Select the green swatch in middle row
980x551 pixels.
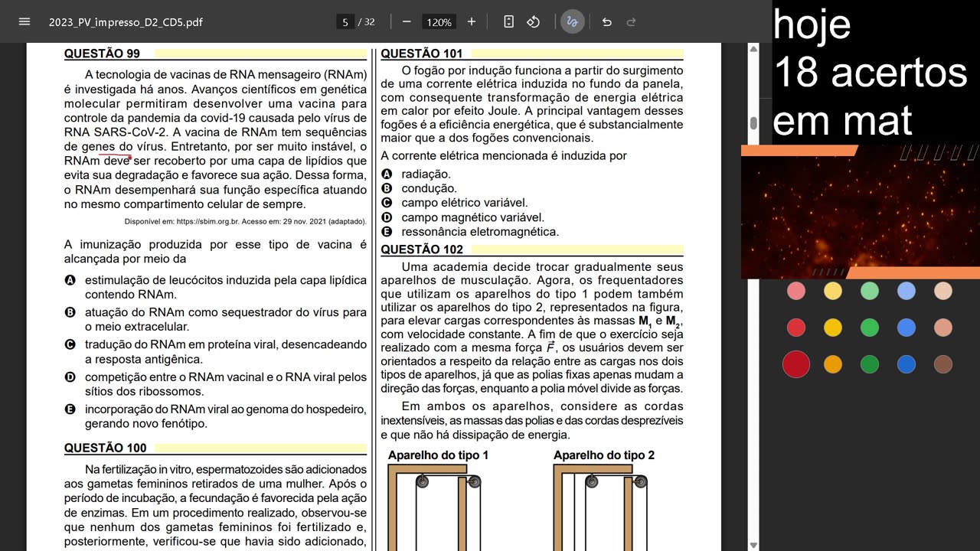pos(870,328)
